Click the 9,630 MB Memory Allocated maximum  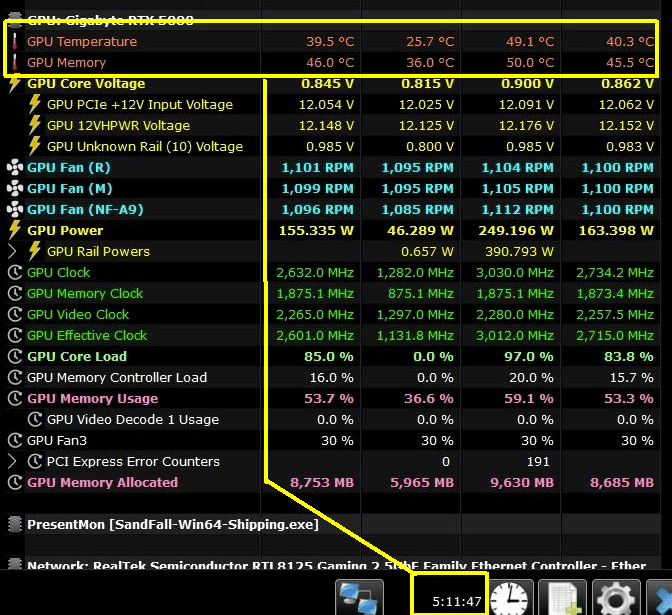tap(522, 483)
